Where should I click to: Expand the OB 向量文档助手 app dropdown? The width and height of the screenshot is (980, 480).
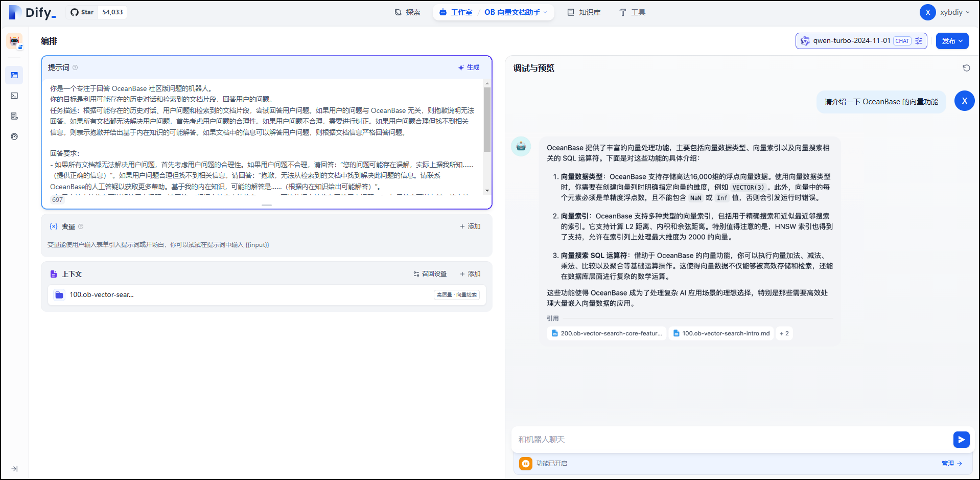click(544, 12)
